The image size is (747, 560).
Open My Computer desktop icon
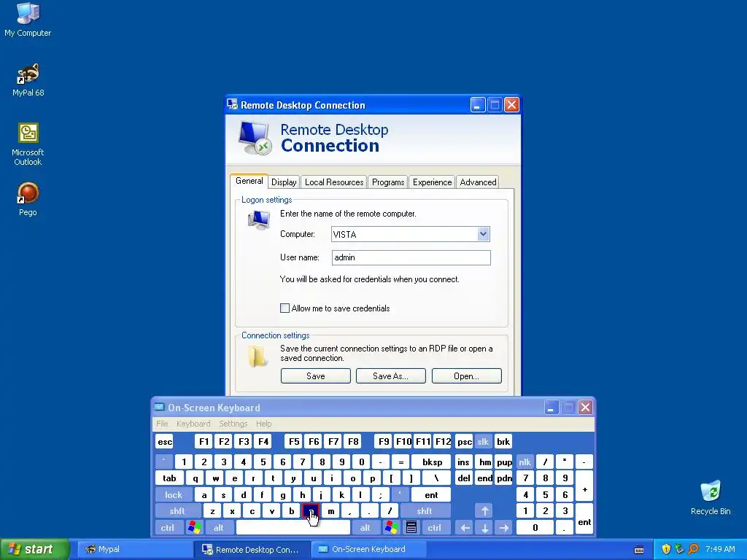coord(28,19)
